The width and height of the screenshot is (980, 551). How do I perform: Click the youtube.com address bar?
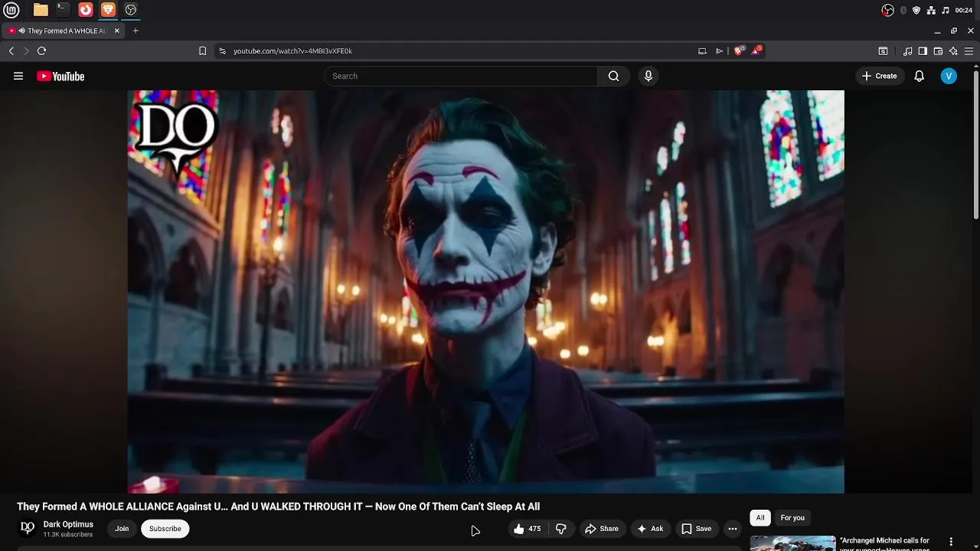459,51
